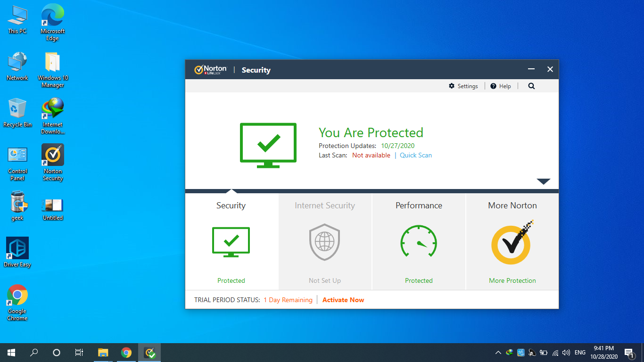
Task: Open the Windows Start menu
Action: point(11,353)
